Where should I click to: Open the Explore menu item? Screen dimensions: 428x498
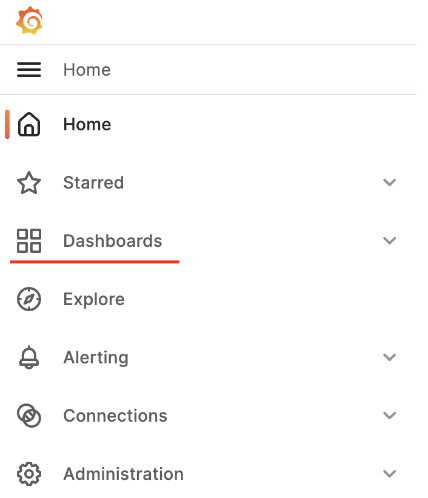point(94,299)
